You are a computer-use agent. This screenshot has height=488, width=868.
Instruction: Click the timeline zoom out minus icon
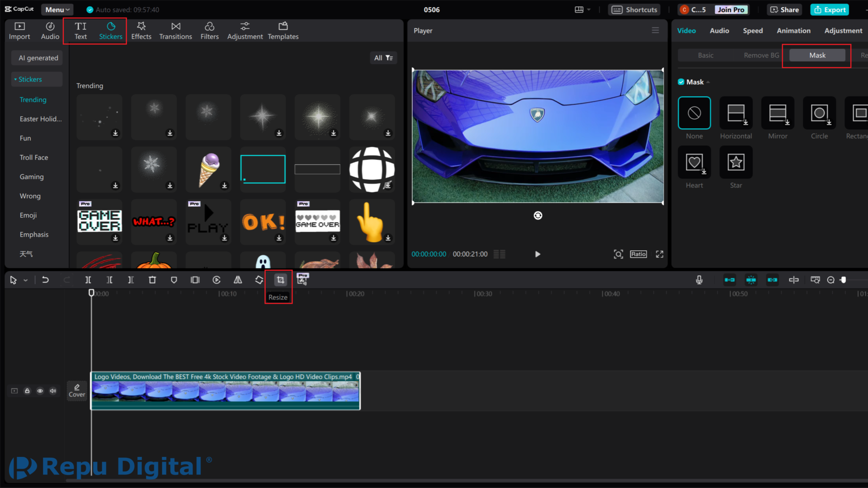pos(830,280)
